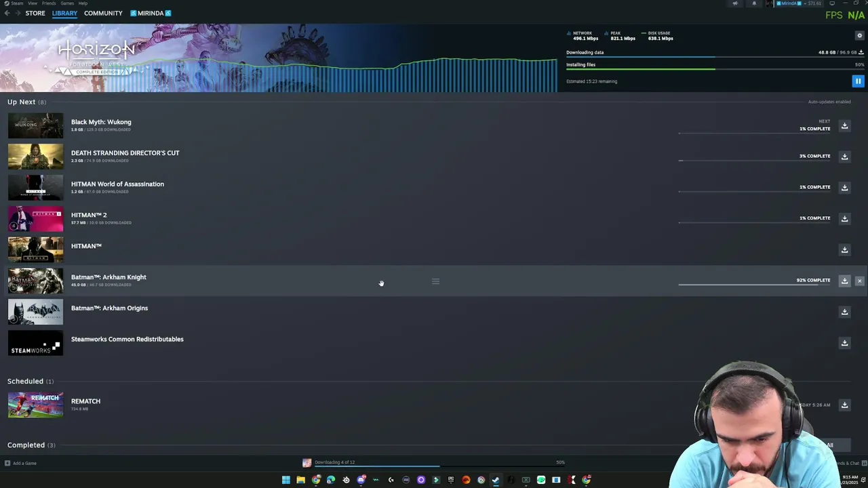The height and width of the screenshot is (488, 868).
Task: Open the LIBRARY tab
Action: (64, 13)
